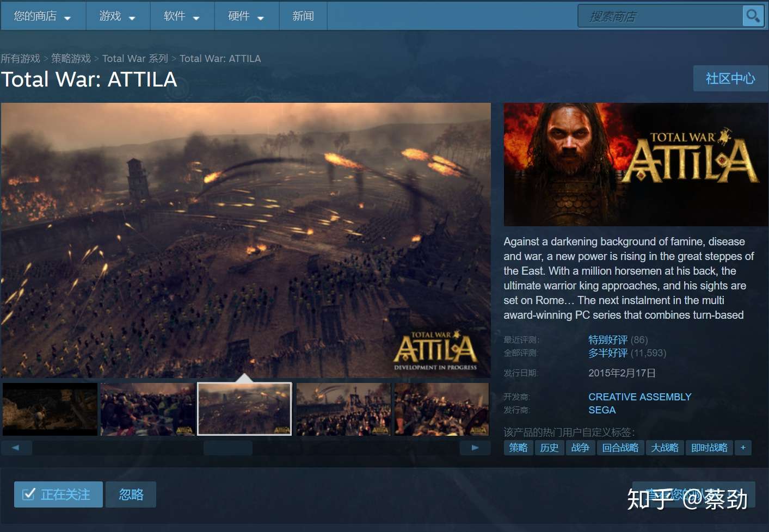Select the fifth screenshot thumbnail
The width and height of the screenshot is (769, 532).
pyautogui.click(x=441, y=409)
